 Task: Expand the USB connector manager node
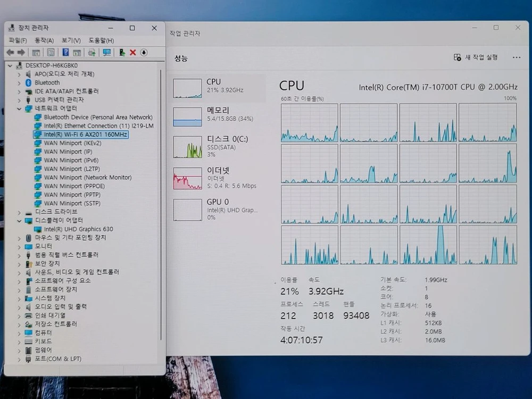point(19,100)
